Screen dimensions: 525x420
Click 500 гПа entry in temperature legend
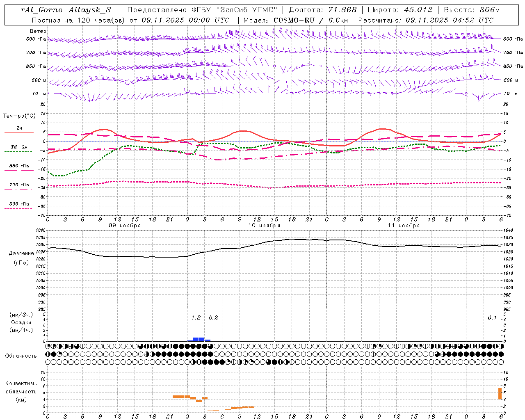(x=19, y=205)
